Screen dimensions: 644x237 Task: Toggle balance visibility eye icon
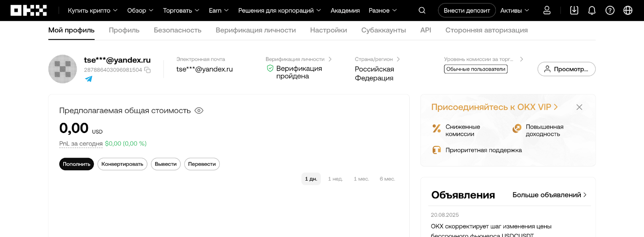(x=199, y=110)
